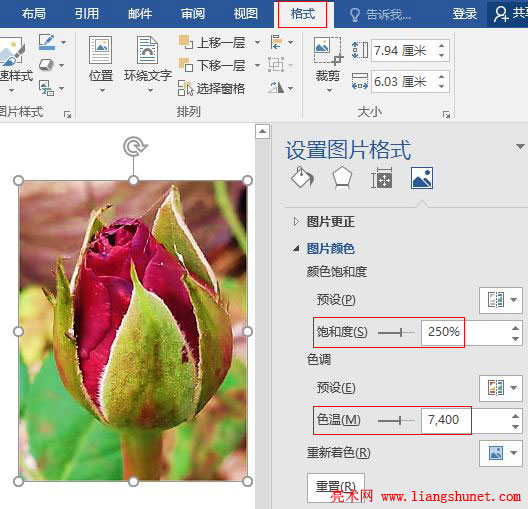Expand the 图片更正 section
The width and height of the screenshot is (528, 509).
coord(296,222)
